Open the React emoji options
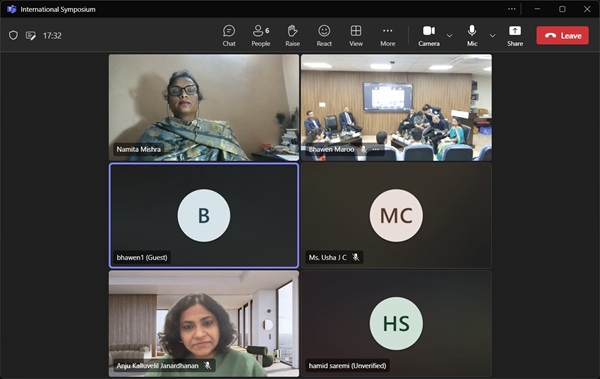This screenshot has width=600, height=379. [324, 36]
